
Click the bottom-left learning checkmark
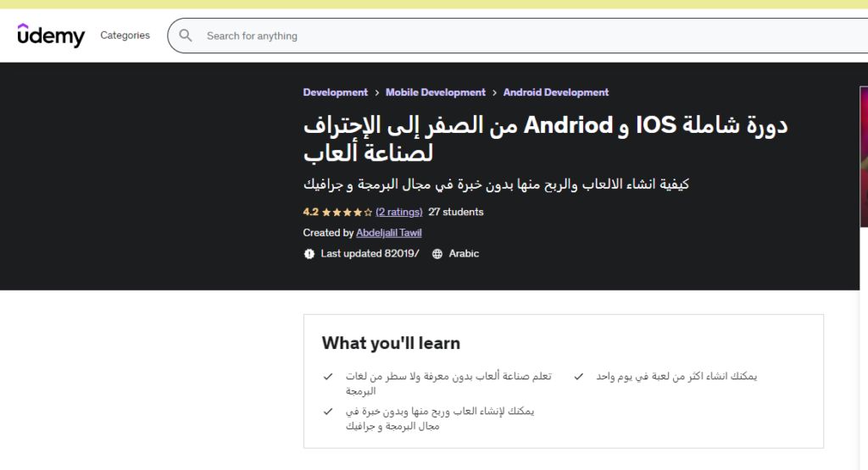coord(328,412)
